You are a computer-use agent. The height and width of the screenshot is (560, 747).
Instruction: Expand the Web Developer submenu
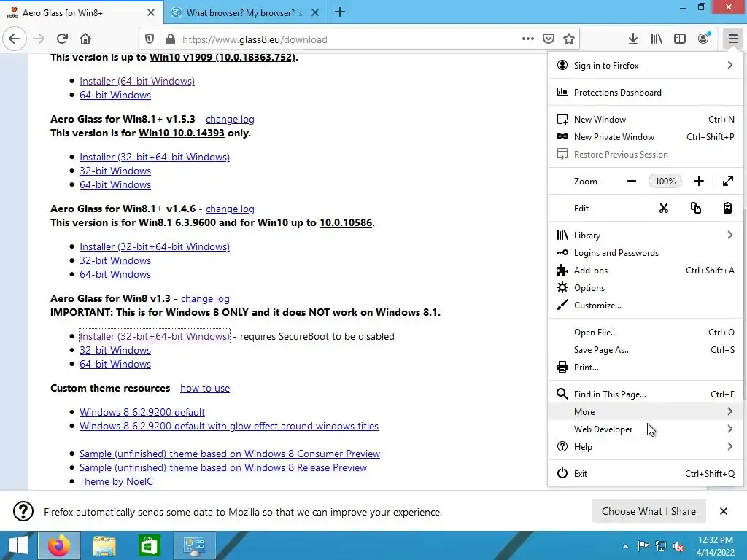click(x=646, y=429)
